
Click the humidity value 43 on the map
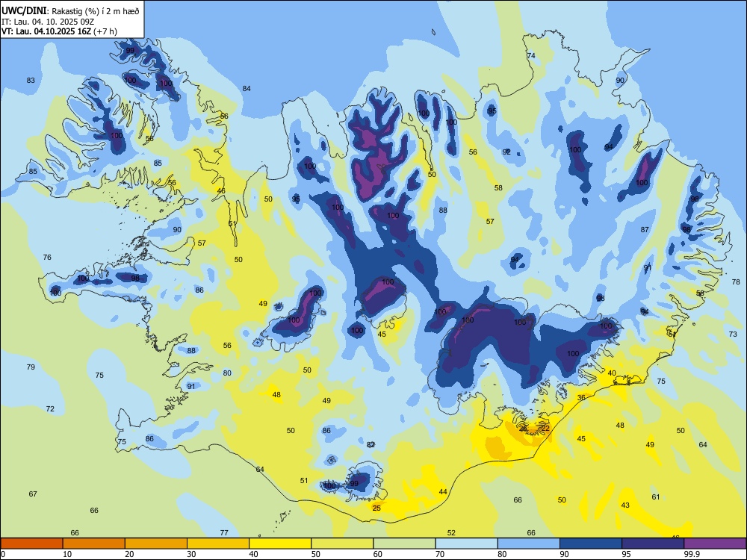(x=625, y=505)
